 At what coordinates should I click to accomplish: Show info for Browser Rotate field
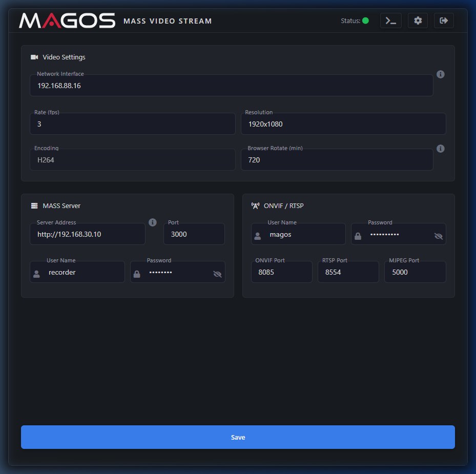(x=441, y=149)
